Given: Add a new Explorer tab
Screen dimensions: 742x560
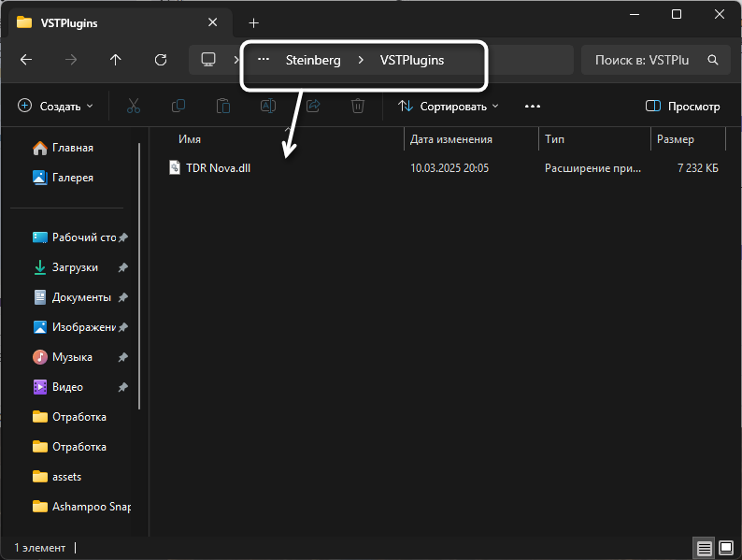Looking at the screenshot, I should click(x=253, y=22).
